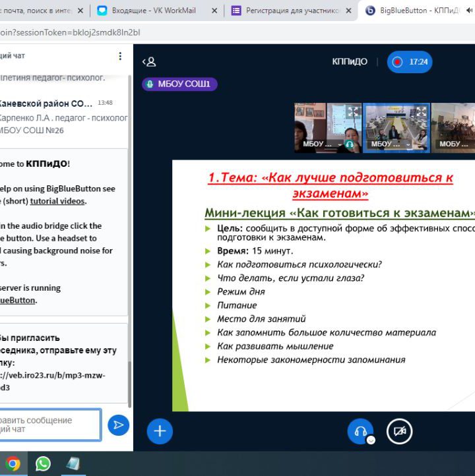This screenshot has width=475, height=476.
Task: Expand second webcam's name dropdown
Action: point(408,144)
